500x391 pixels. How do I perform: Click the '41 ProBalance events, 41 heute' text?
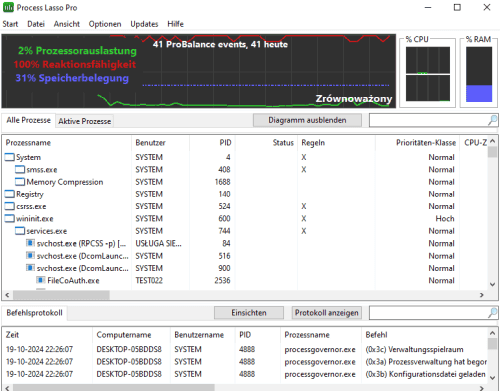click(x=220, y=44)
